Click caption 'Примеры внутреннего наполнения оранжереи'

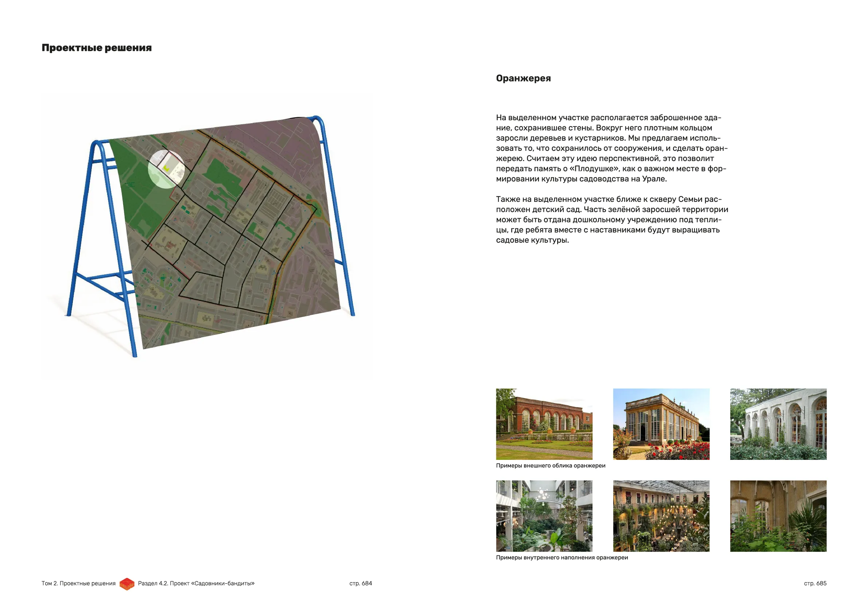[562, 557]
